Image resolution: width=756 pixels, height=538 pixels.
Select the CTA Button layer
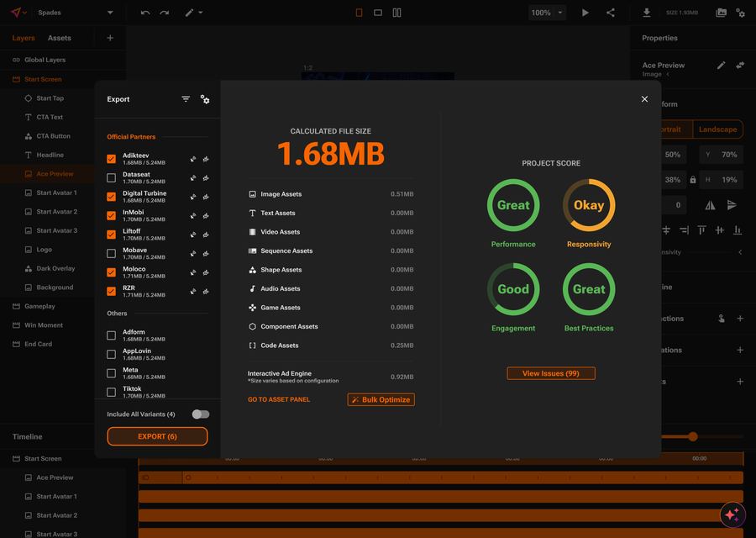pyautogui.click(x=53, y=136)
